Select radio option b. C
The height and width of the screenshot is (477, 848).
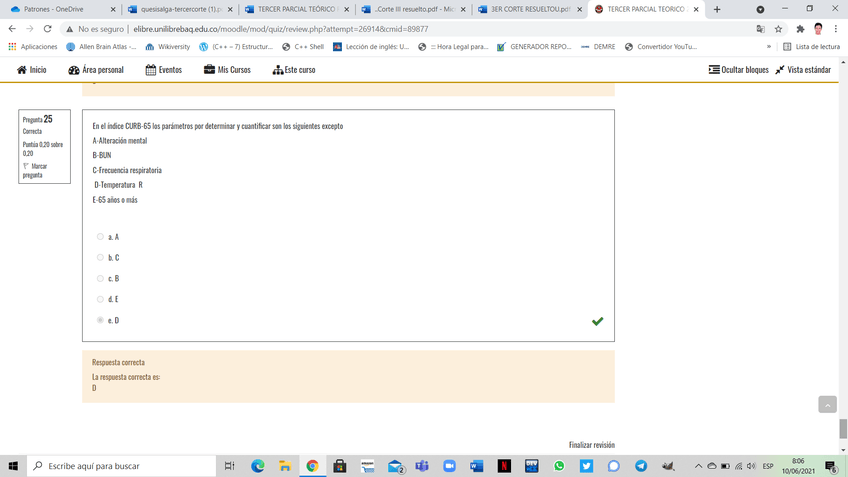pyautogui.click(x=100, y=257)
